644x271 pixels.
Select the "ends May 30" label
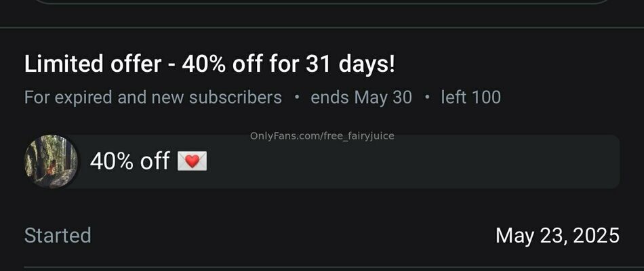coord(361,98)
